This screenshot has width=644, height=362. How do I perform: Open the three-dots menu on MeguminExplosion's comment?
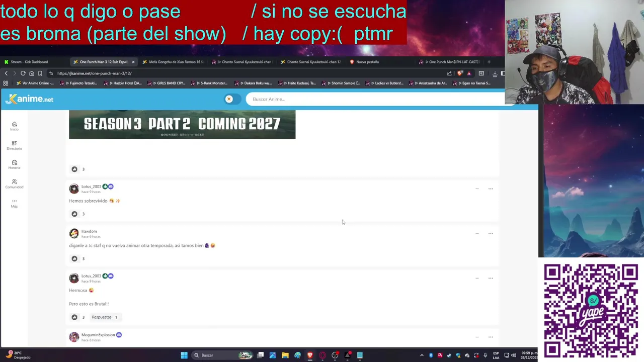coord(491,337)
